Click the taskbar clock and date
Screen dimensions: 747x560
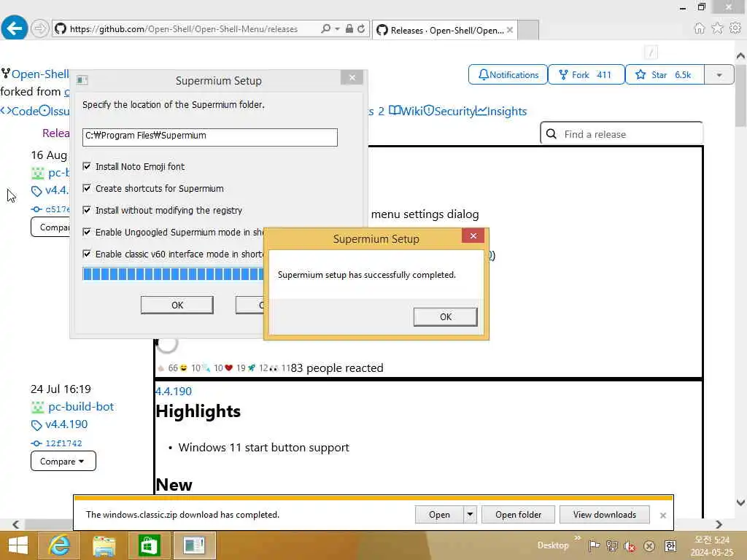pyautogui.click(x=712, y=545)
